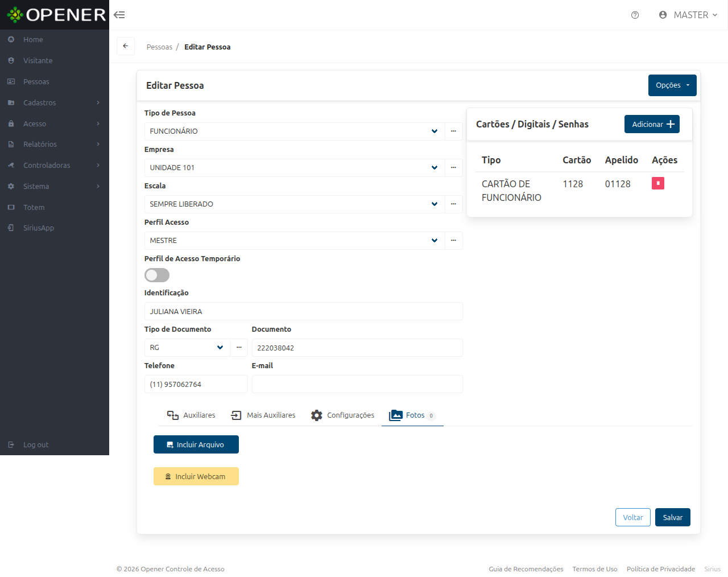Open the Empresa dropdown showing UNIDADE 101
The height and width of the screenshot is (577, 728).
[x=295, y=167]
